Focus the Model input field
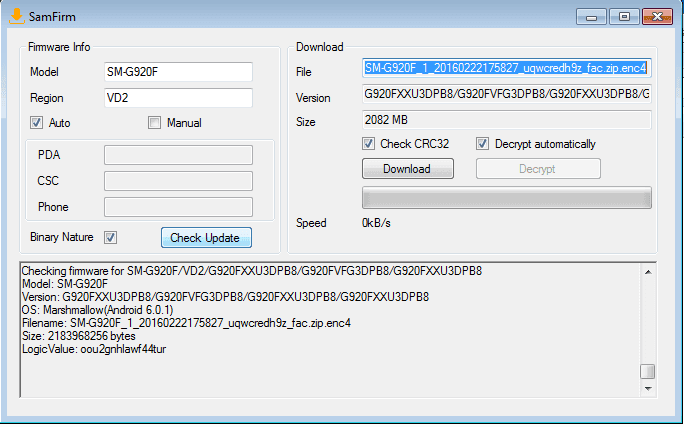The height and width of the screenshot is (427, 684). pos(178,72)
